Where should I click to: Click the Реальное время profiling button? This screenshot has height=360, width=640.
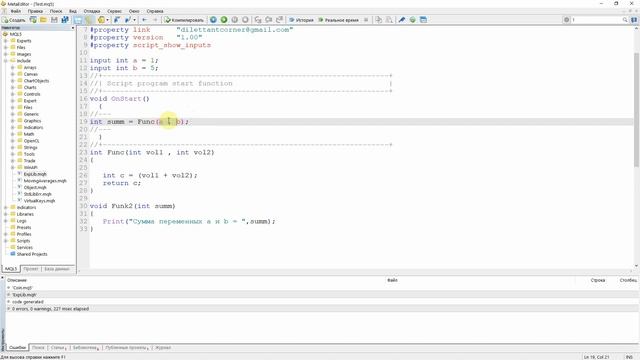point(338,20)
